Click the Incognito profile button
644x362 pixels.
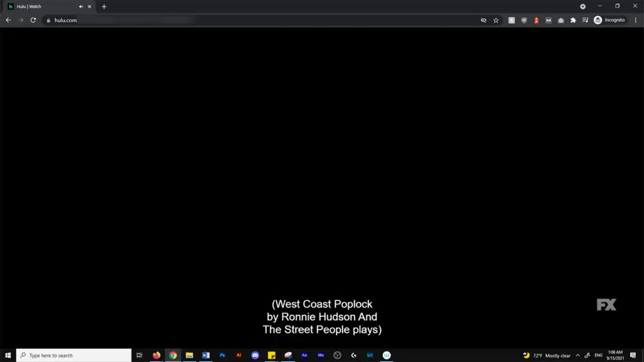pos(609,20)
